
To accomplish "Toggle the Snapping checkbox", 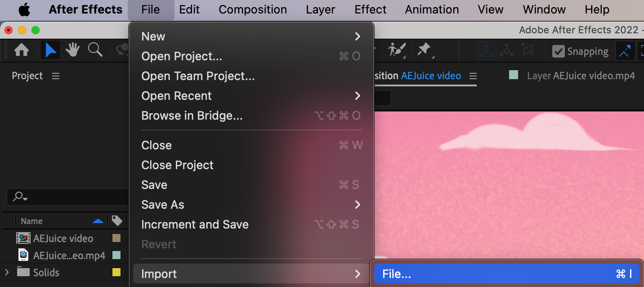I will (x=559, y=51).
